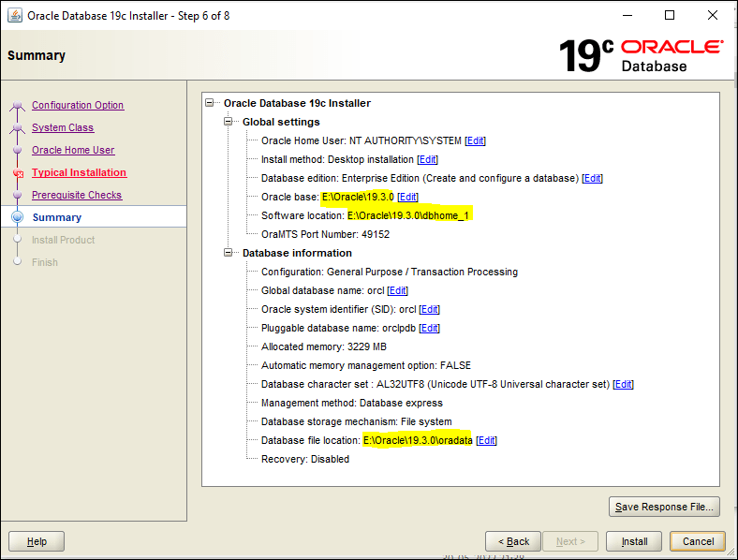
Task: Edit the Database character set
Action: [x=623, y=385]
